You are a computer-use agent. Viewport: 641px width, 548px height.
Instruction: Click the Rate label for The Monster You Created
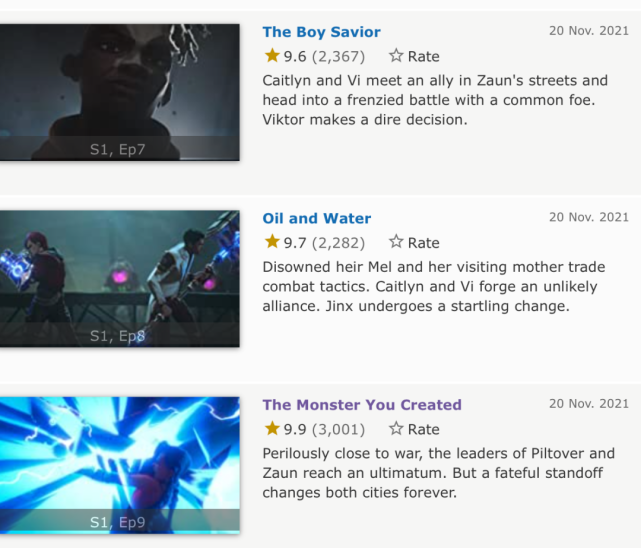click(423, 429)
